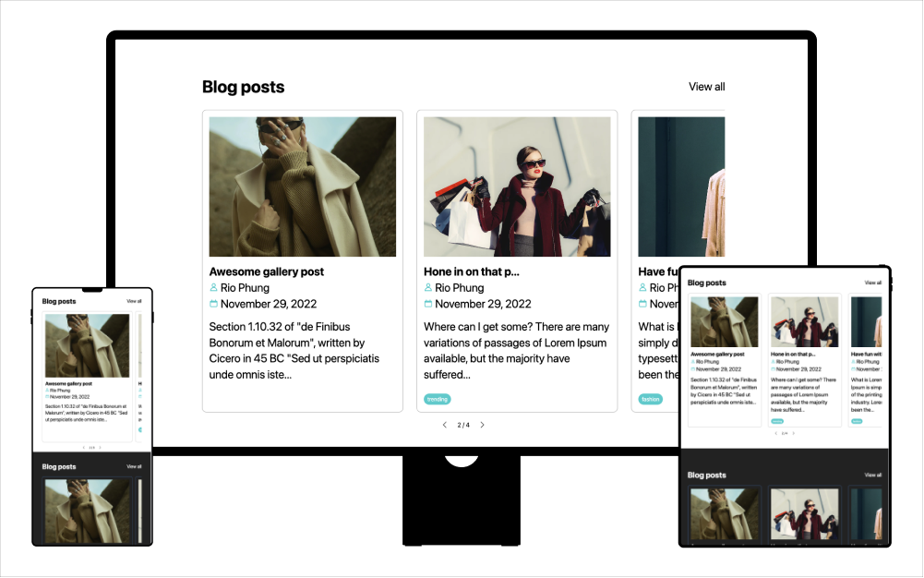Viewport: 924px width, 578px height.
Task: Advance the carousel using the right chevron arrow
Action: (x=483, y=424)
